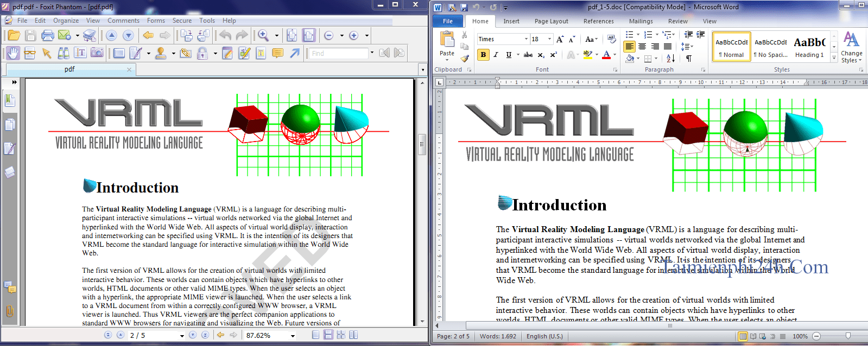Screen dimensions: 868x346
Task: Toggle Superscript in Word ribbon
Action: (x=554, y=55)
